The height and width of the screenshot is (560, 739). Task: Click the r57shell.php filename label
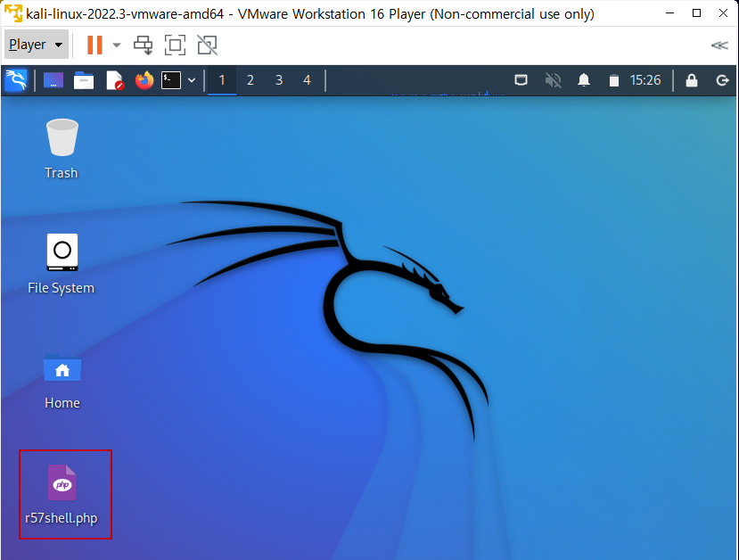point(62,518)
